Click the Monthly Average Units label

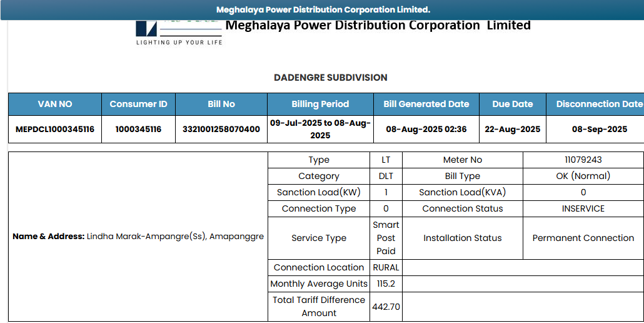(x=319, y=284)
